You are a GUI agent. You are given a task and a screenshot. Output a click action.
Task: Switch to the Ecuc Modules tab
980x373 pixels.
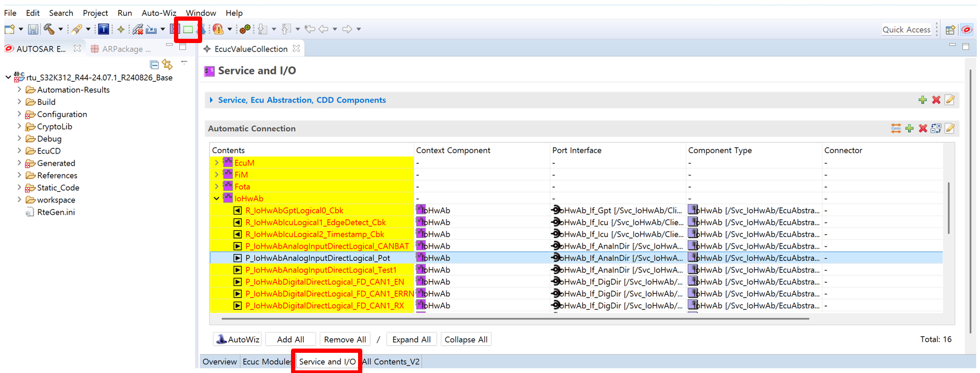coord(267,362)
